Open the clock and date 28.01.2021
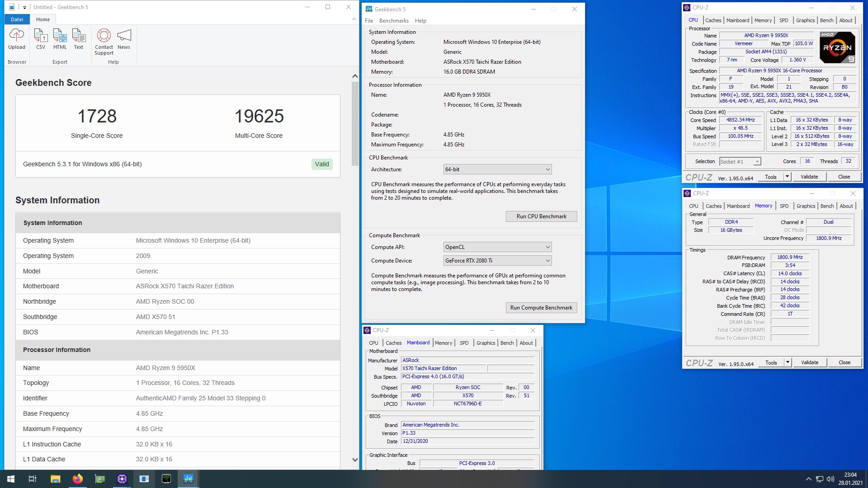 [850, 479]
